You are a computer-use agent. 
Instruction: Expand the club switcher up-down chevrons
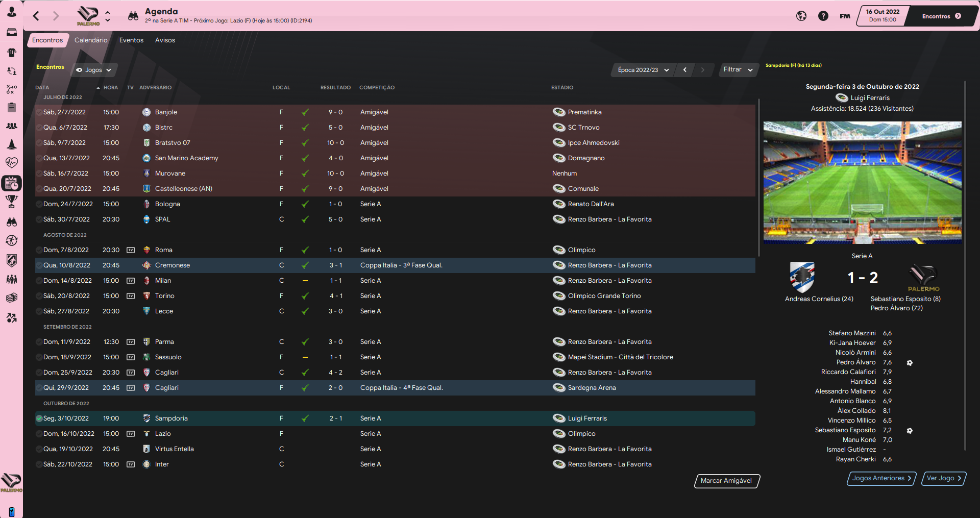108,16
